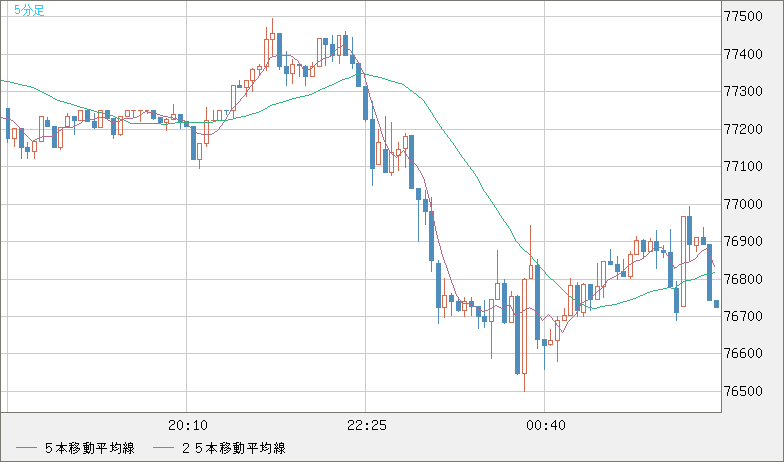784x462 pixels.
Task: Click the 00:40 time axis label
Action: [x=546, y=426]
